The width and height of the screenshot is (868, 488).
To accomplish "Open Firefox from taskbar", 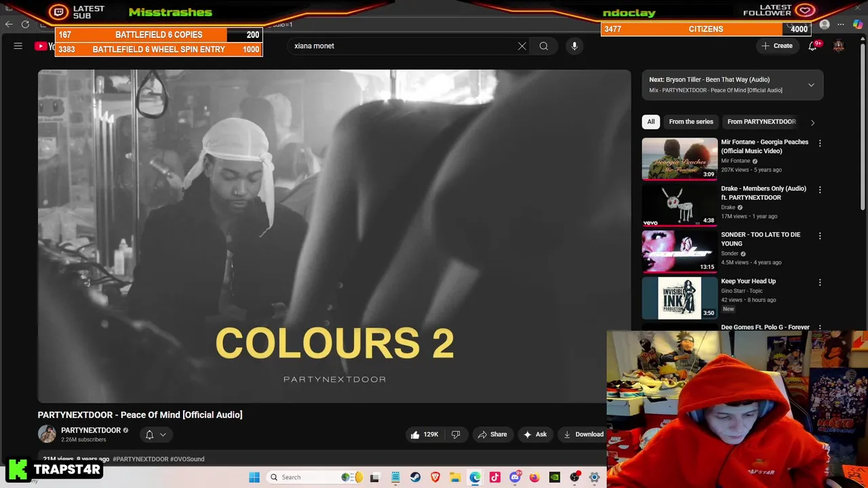I will 534,477.
